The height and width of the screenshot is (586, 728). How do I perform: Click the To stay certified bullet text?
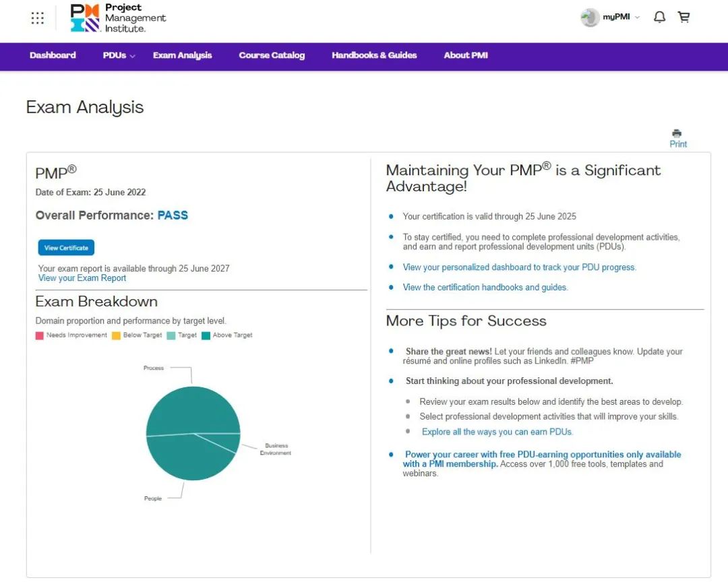point(541,242)
